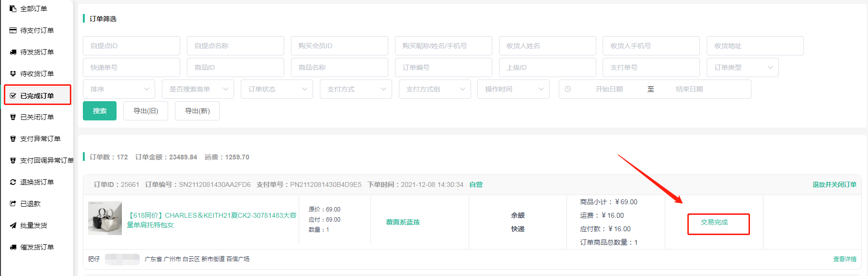868x276 pixels.
Task: Click the 待发货订单 truck icon
Action: click(x=13, y=52)
